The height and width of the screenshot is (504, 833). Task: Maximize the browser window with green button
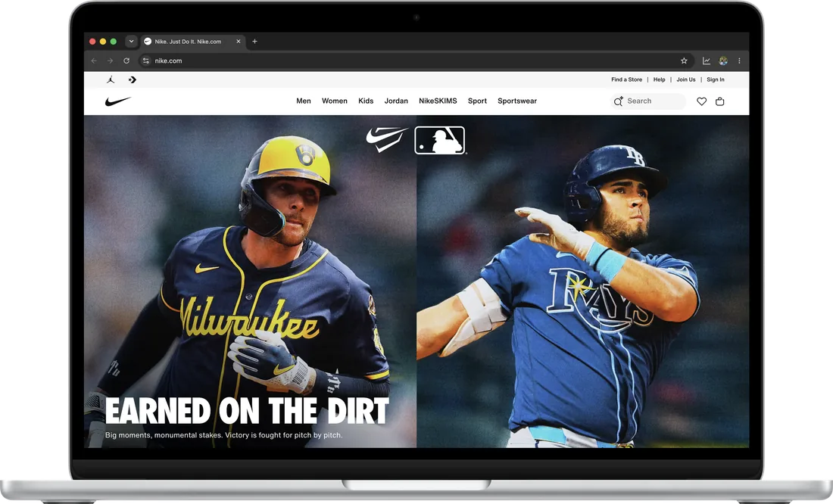click(x=113, y=42)
